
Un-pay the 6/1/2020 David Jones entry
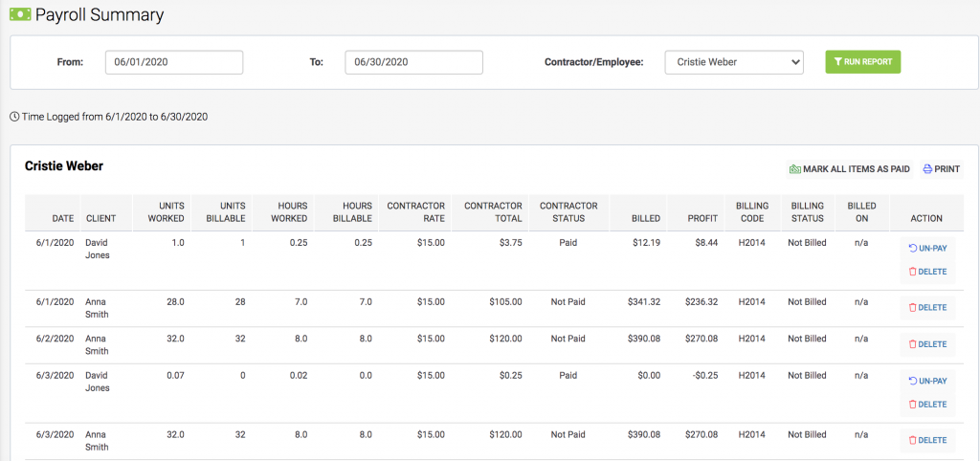pos(927,248)
